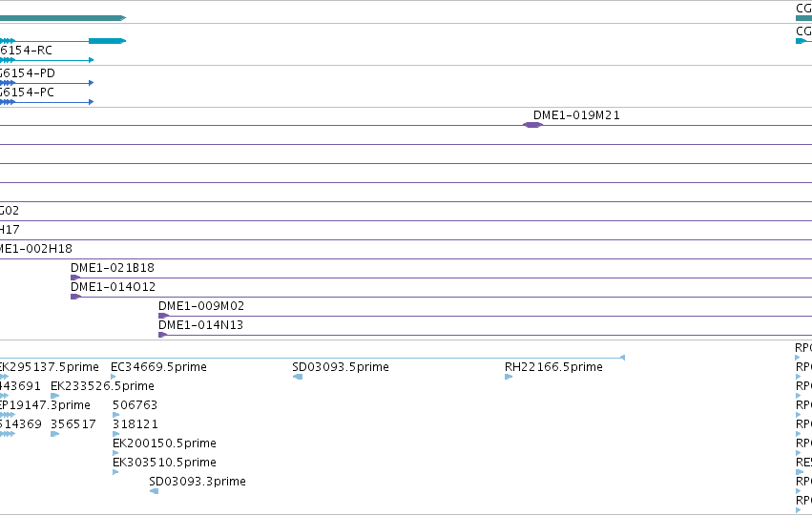Click the thick cyan exon of transcript

tap(107, 41)
